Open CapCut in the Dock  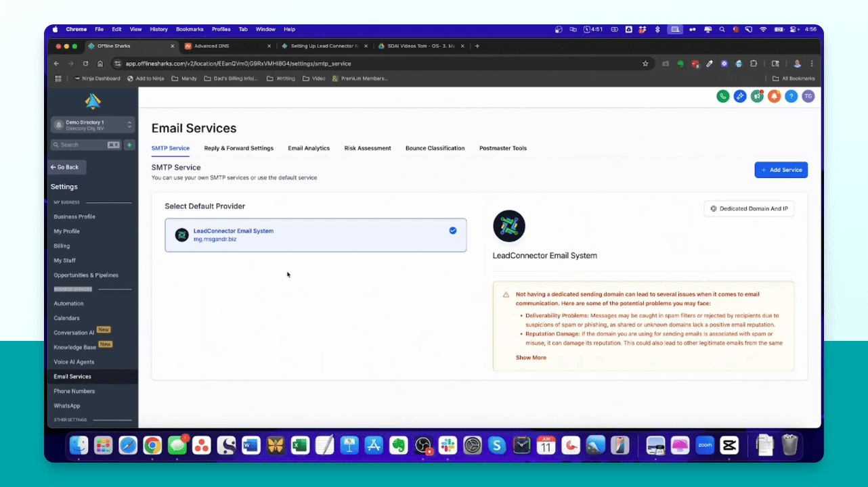[x=729, y=445]
